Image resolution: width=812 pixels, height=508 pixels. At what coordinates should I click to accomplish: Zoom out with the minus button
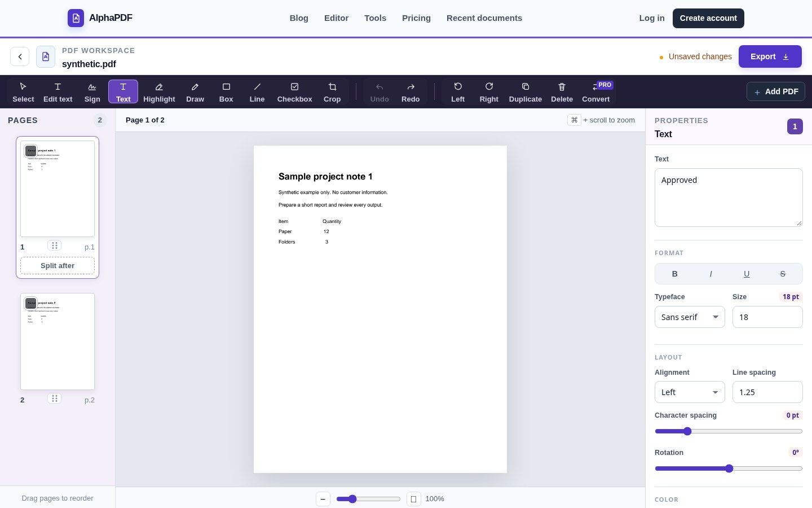point(323,499)
